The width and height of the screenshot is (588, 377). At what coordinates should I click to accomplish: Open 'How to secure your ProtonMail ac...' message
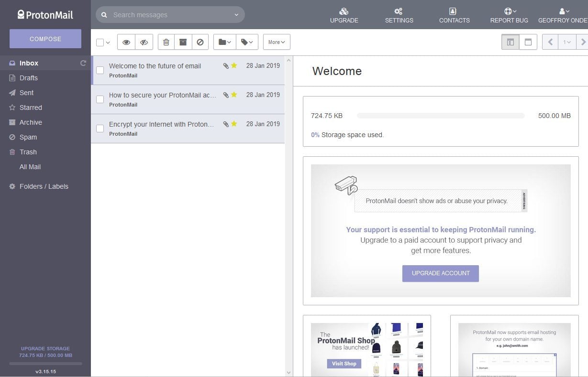pyautogui.click(x=188, y=99)
